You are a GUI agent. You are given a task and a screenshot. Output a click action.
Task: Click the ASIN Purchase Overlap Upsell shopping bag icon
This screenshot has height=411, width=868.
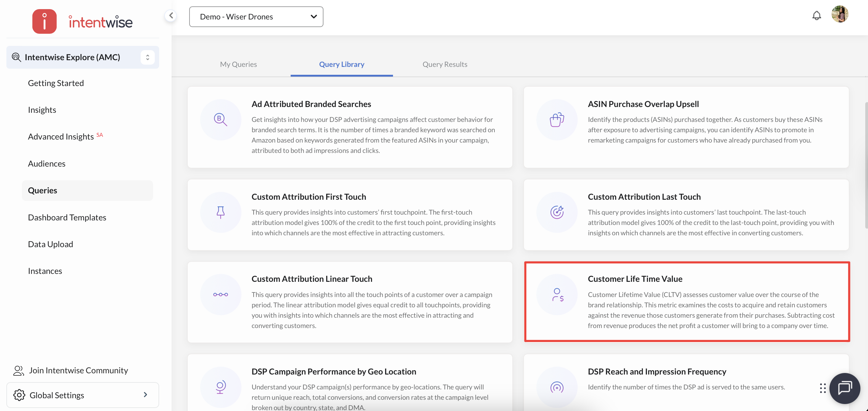[x=557, y=120]
